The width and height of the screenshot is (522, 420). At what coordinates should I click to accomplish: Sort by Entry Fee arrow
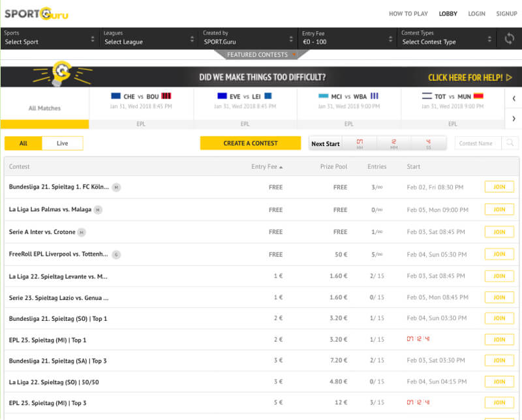coord(281,167)
